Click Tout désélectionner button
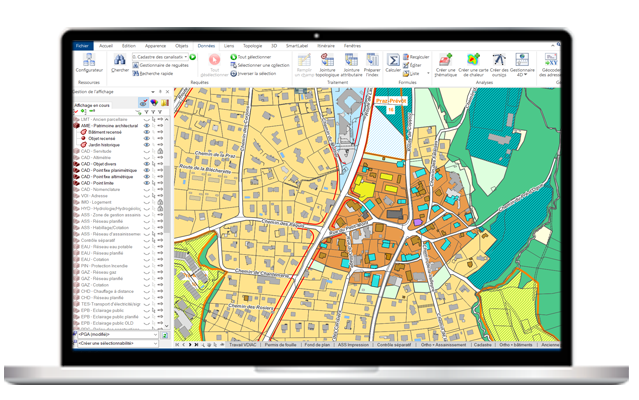The width and height of the screenshot is (639, 400). click(x=214, y=65)
